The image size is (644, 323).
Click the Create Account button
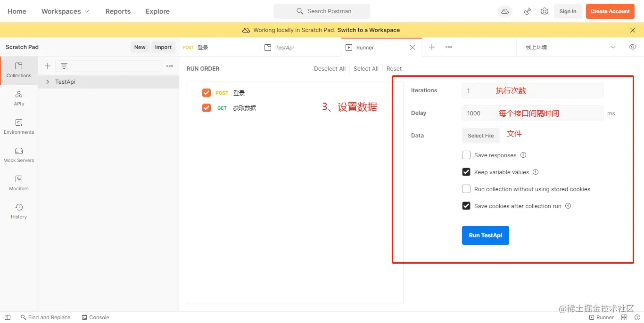coord(610,11)
